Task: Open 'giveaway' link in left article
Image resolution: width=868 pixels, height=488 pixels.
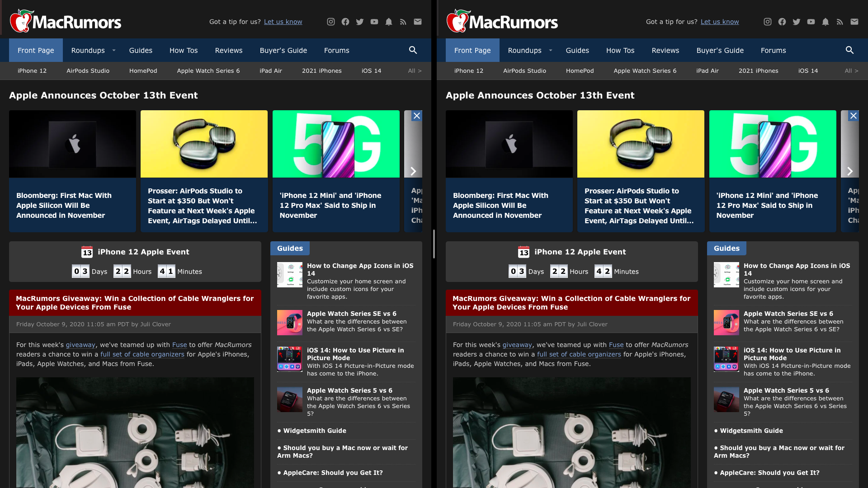Action: (x=80, y=345)
